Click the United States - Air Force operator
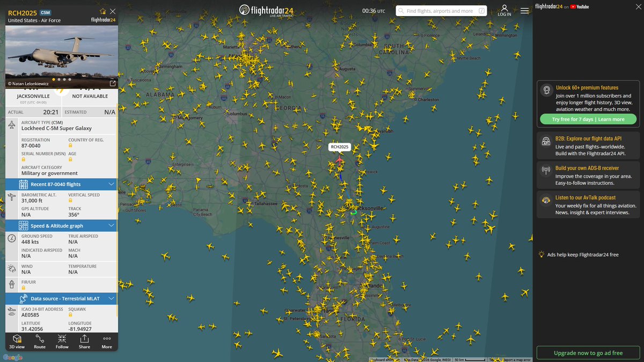 tap(34, 20)
